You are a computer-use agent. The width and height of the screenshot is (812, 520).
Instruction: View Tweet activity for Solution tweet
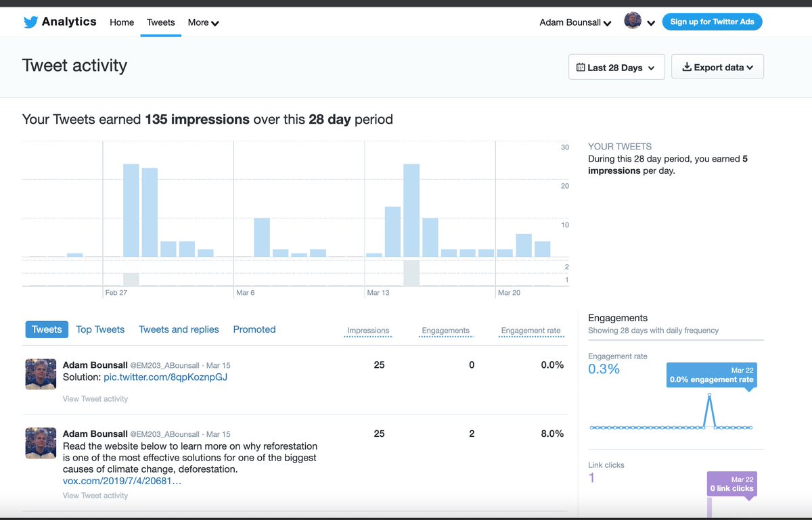coord(95,399)
